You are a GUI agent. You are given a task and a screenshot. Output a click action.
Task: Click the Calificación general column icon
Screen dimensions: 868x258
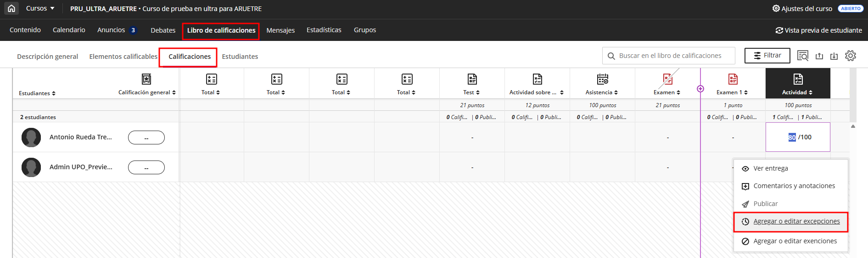click(x=146, y=79)
